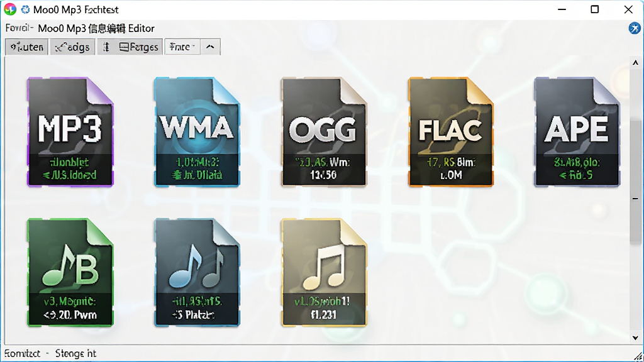Screen dimensions: 644x362
Task: Click the up-chevron collapse button in toolbar
Action: (x=210, y=47)
